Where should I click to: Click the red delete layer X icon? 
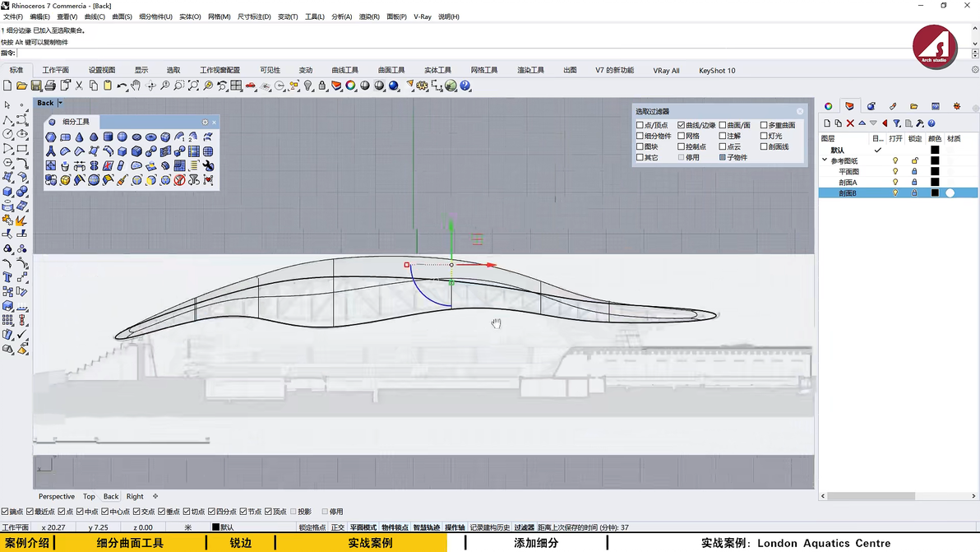tap(850, 123)
